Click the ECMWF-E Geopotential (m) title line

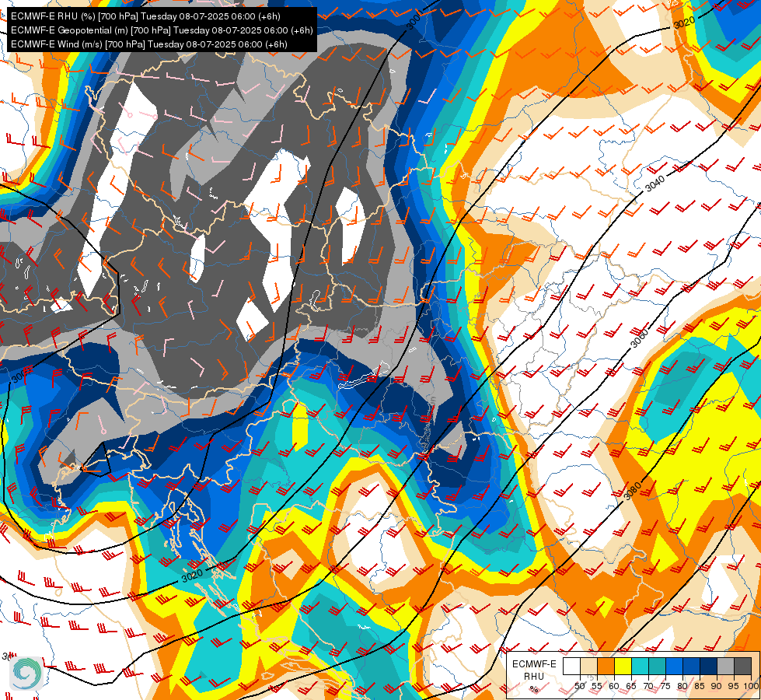click(162, 30)
